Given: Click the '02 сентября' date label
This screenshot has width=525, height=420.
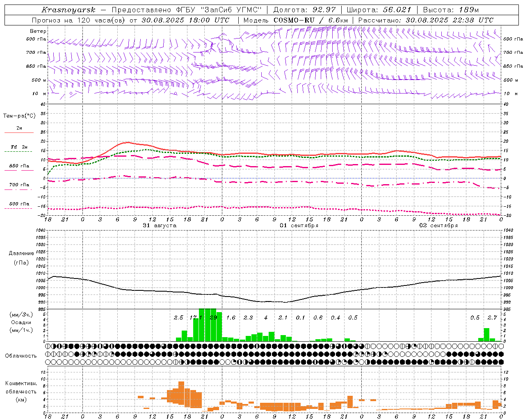Looking at the screenshot, I should pos(438,226).
